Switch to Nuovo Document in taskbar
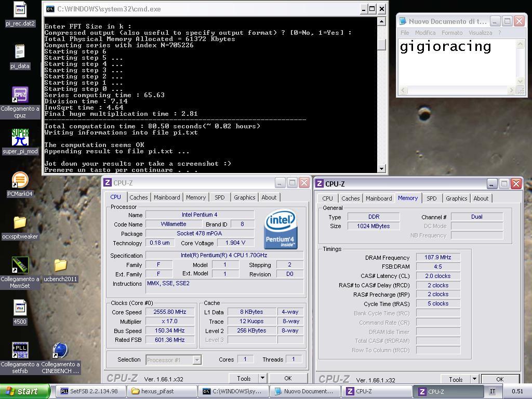The image size is (532, 399). (x=304, y=391)
